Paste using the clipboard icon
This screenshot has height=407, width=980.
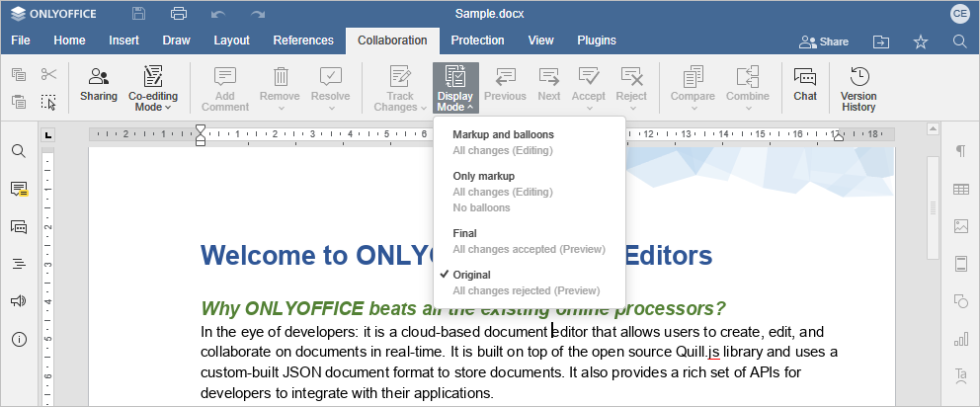20,102
